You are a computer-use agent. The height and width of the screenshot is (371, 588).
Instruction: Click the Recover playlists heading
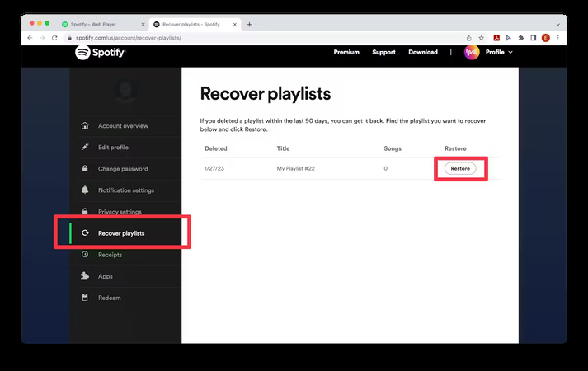(266, 94)
